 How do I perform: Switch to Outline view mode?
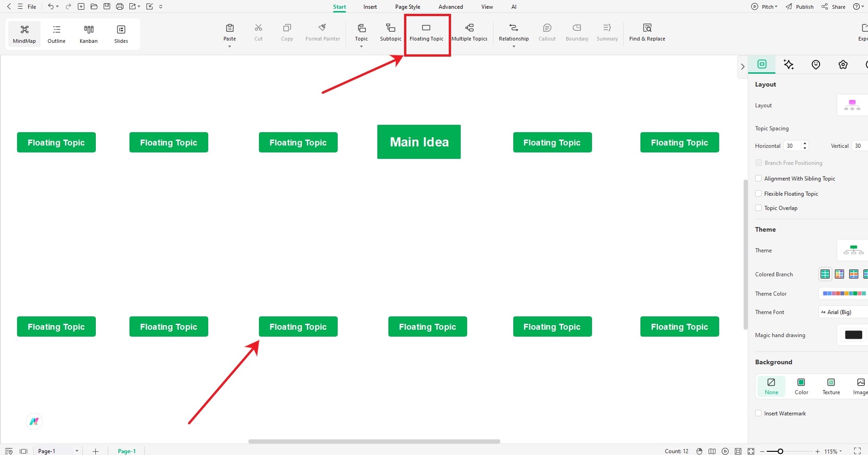click(56, 34)
